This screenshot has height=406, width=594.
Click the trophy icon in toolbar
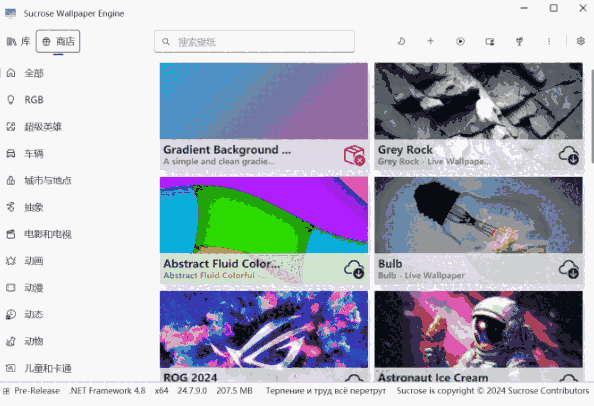(x=519, y=41)
